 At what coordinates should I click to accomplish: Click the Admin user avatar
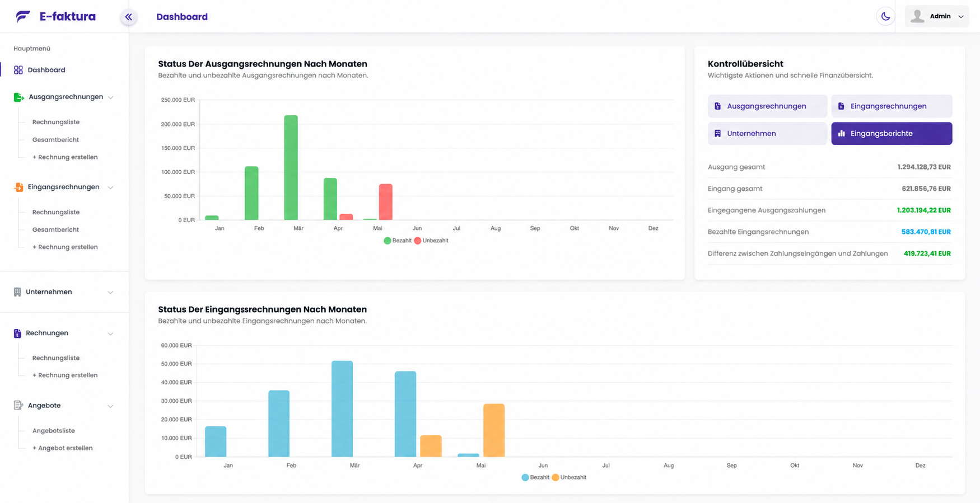[917, 16]
